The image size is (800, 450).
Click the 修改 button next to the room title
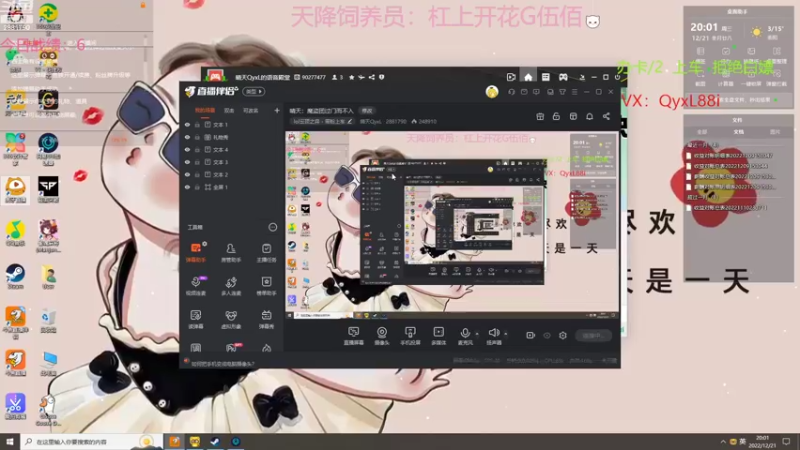367,111
